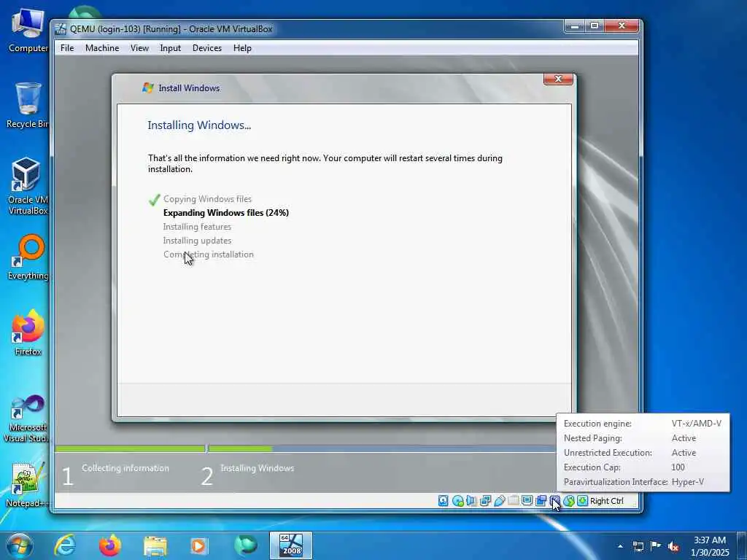Open the Input menu in VirtualBox
747x560 pixels.
(x=170, y=48)
